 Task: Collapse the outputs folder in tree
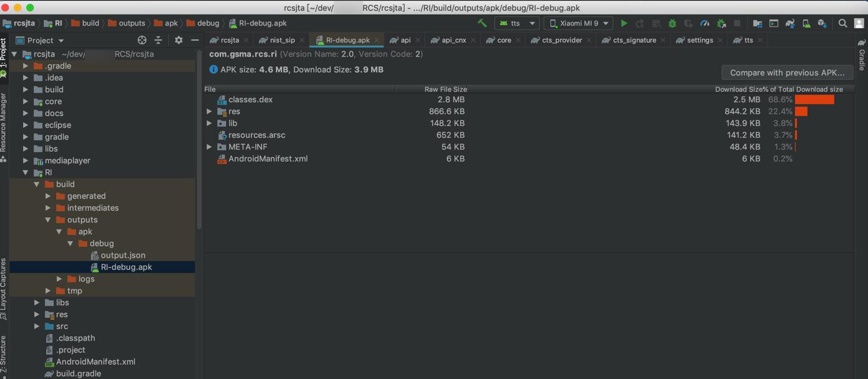point(49,220)
